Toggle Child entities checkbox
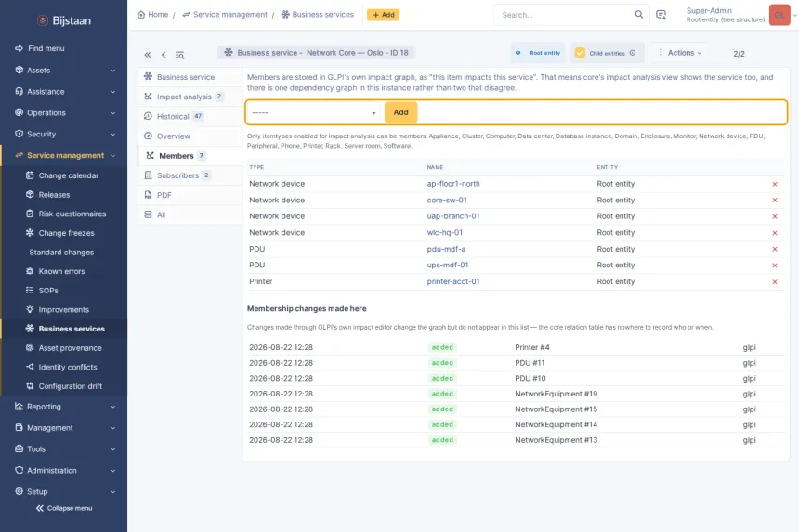This screenshot has height=532, width=799. pos(580,53)
